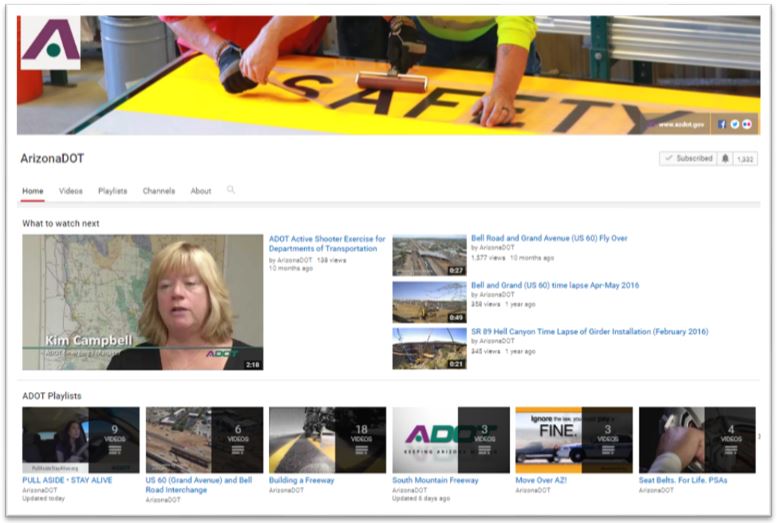Click PULL ASIDE • STAY ALIVE playlist title
The width and height of the screenshot is (777, 523).
pyautogui.click(x=67, y=480)
